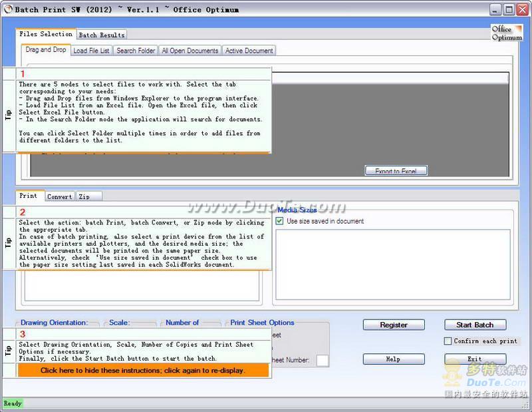The height and width of the screenshot is (412, 532).
Task: Open the Drag and Drop tab
Action: tap(45, 50)
